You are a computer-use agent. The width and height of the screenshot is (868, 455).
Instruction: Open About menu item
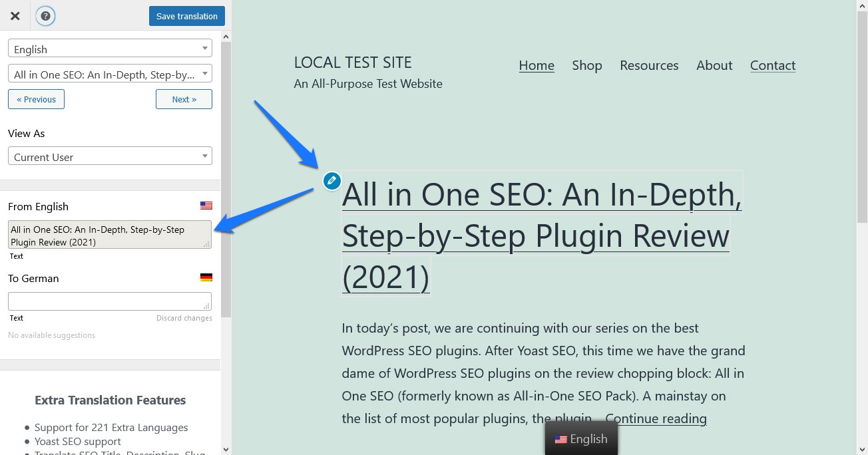(x=714, y=65)
